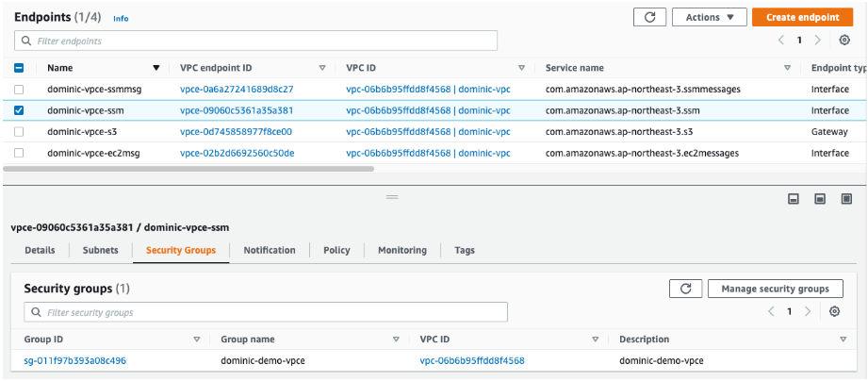This screenshot has width=868, height=381.
Task: Select the dominic-vpce-ssmmsg checkbox
Action: click(19, 90)
